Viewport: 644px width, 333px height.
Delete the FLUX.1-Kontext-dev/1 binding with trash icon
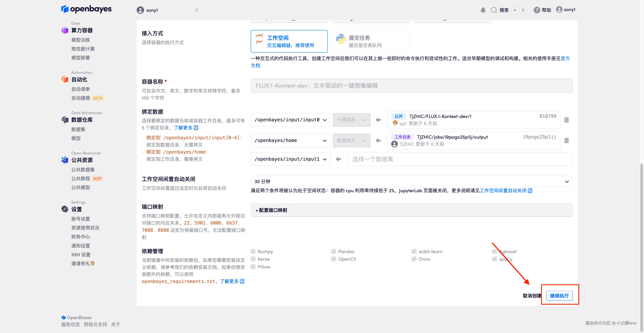(567, 120)
